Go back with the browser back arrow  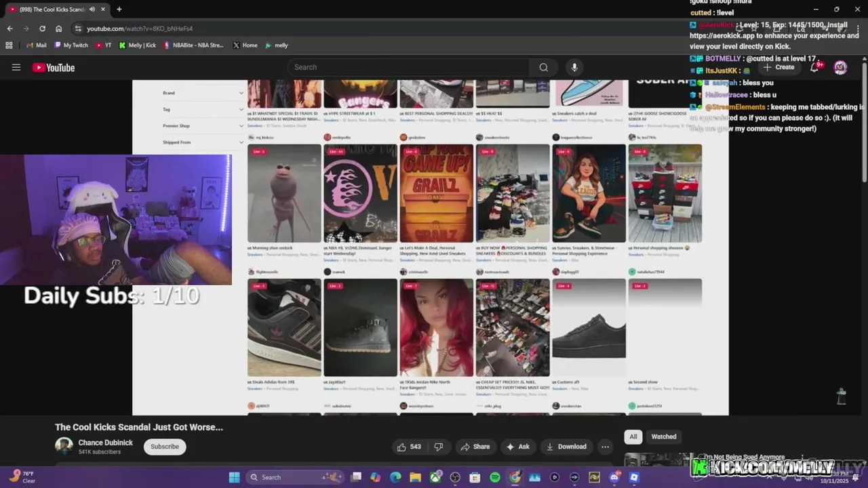pyautogui.click(x=9, y=28)
